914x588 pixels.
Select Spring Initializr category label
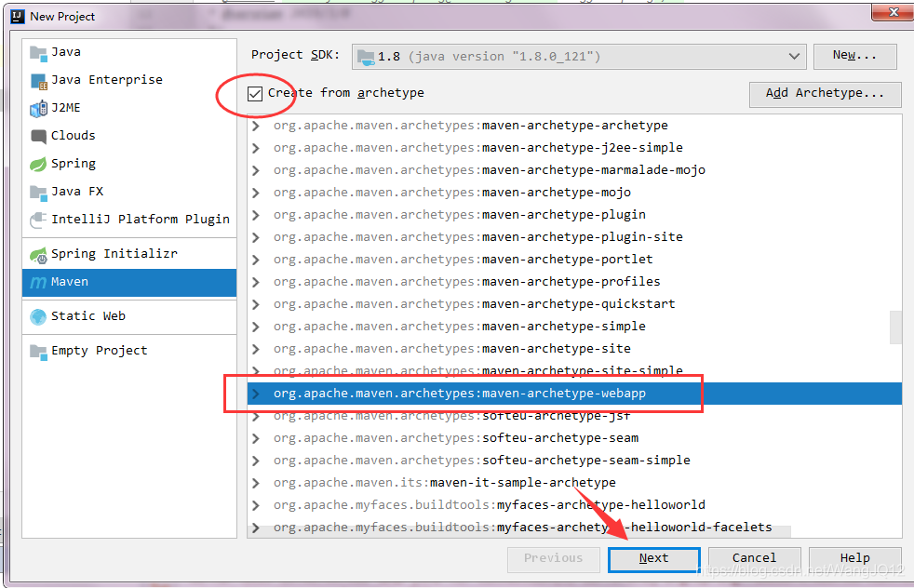point(114,254)
